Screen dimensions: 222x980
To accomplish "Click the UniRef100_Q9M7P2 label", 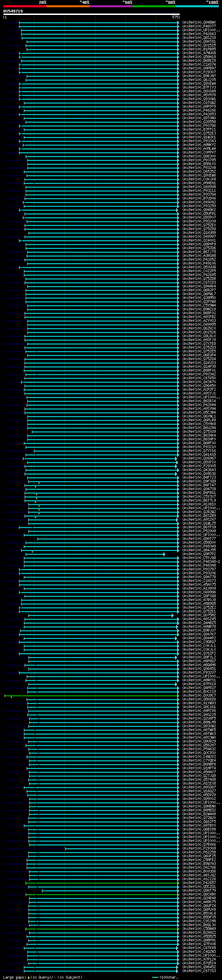I will pyautogui.click(x=199, y=554).
